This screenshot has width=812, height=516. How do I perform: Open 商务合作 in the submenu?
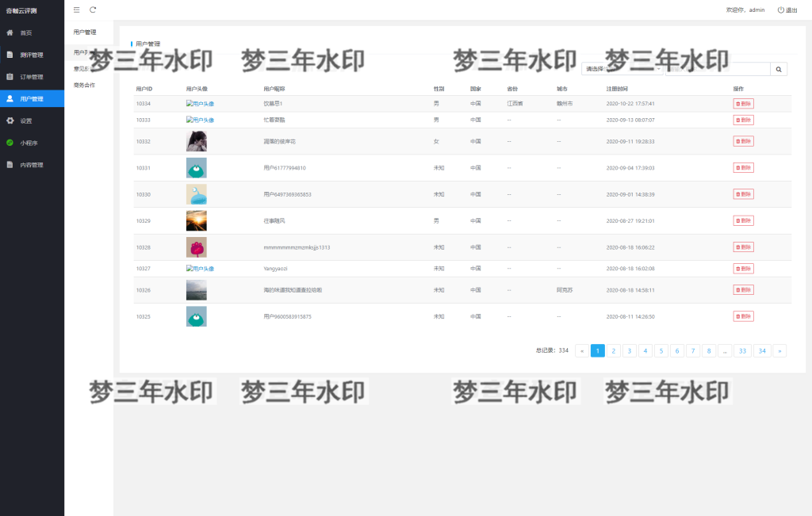84,86
